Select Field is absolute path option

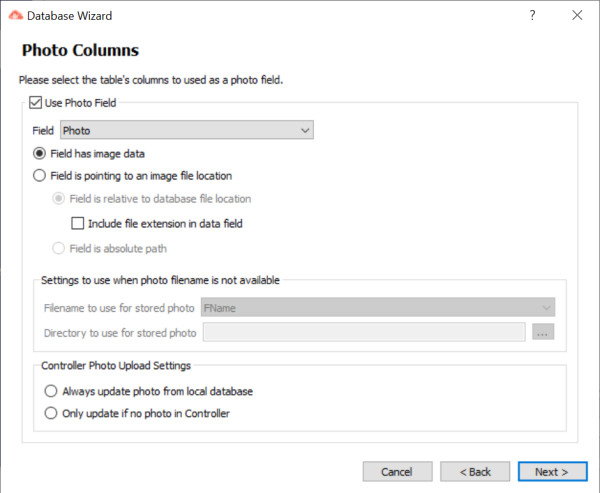(x=58, y=248)
